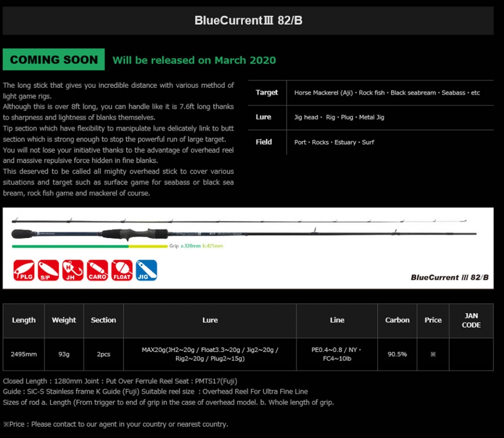Click the Line column header

[x=337, y=320]
